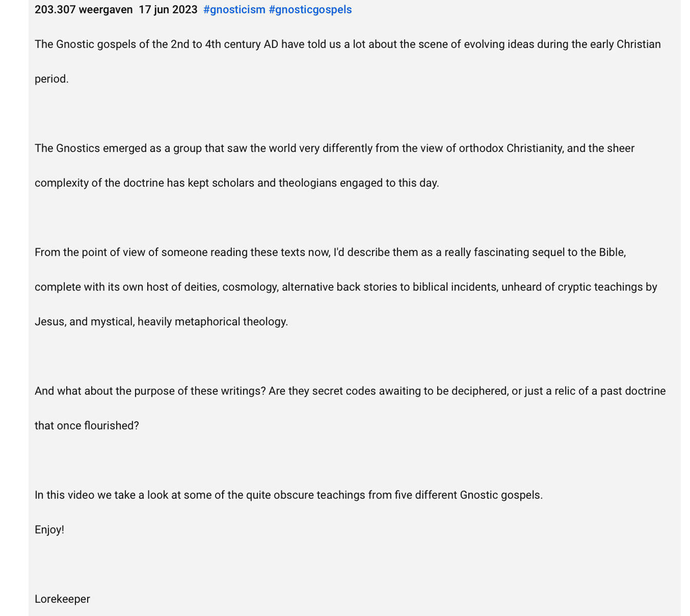
Task: Click the 17 jun 2023 upload date
Action: pyautogui.click(x=168, y=10)
